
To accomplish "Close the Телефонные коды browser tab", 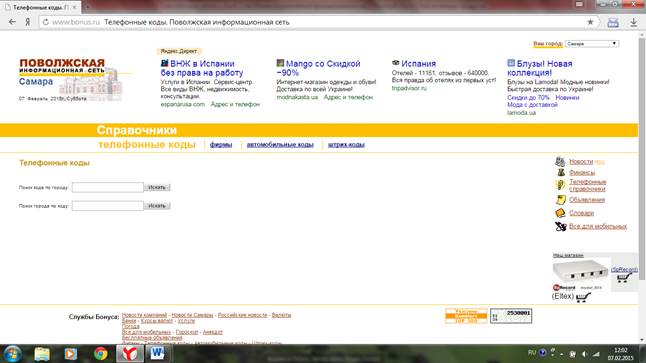I will [75, 7].
